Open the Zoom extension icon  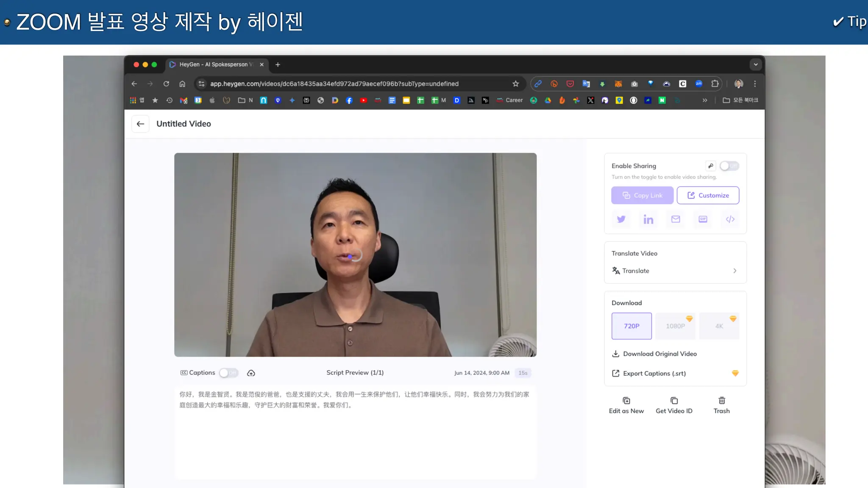[698, 84]
